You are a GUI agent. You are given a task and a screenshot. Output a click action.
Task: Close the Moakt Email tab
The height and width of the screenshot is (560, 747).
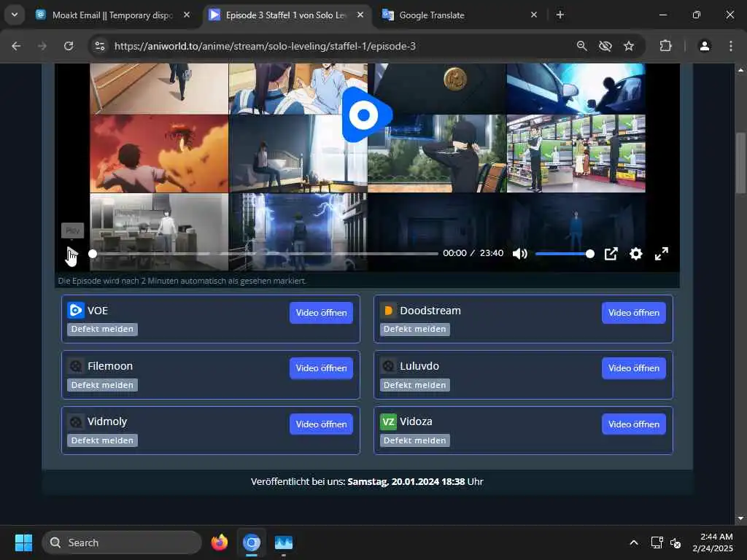pyautogui.click(x=187, y=15)
